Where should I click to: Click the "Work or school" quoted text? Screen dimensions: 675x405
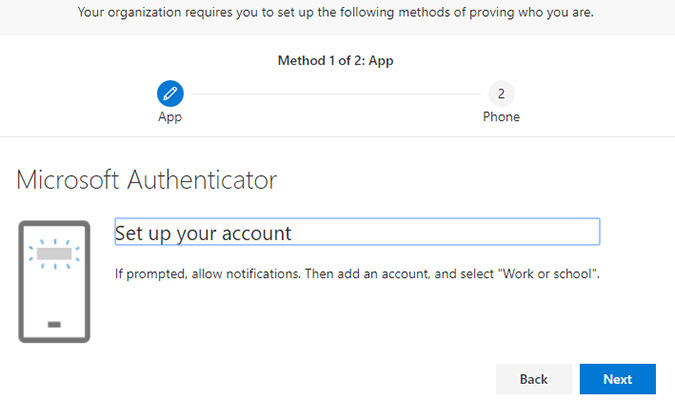[x=548, y=274]
